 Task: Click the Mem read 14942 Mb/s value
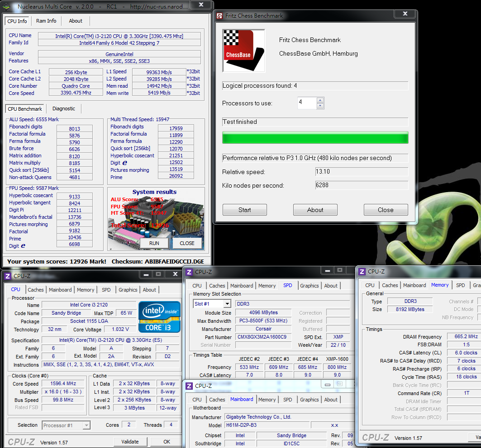[x=159, y=86]
